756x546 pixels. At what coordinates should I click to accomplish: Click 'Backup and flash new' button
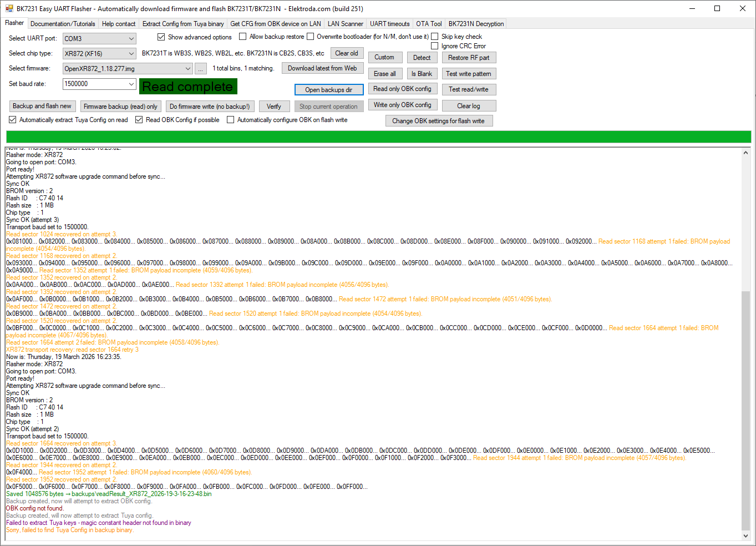[42, 106]
